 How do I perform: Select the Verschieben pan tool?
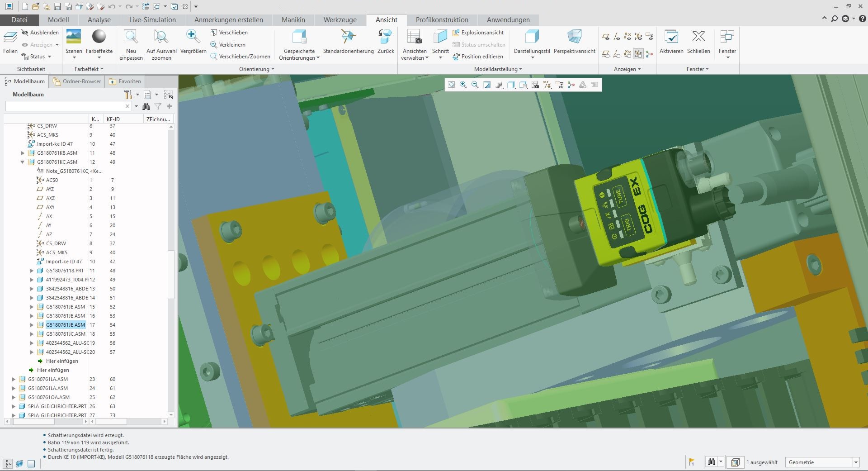tap(229, 33)
